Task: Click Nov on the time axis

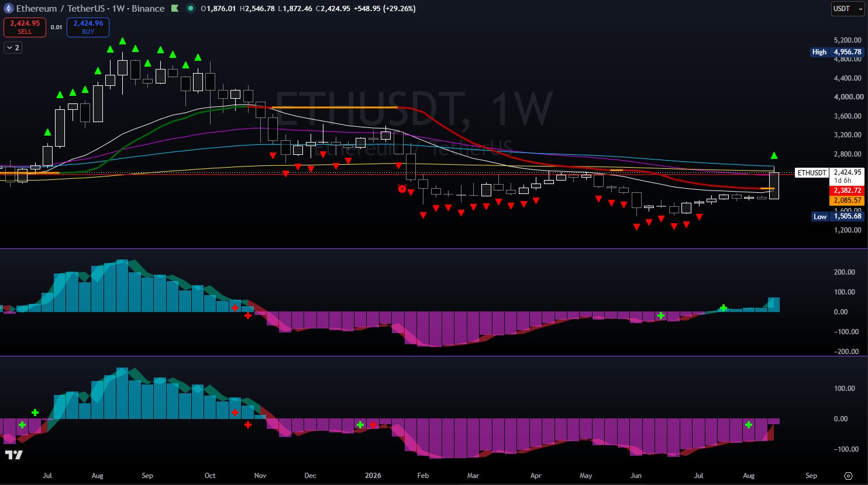Action: pos(260,476)
